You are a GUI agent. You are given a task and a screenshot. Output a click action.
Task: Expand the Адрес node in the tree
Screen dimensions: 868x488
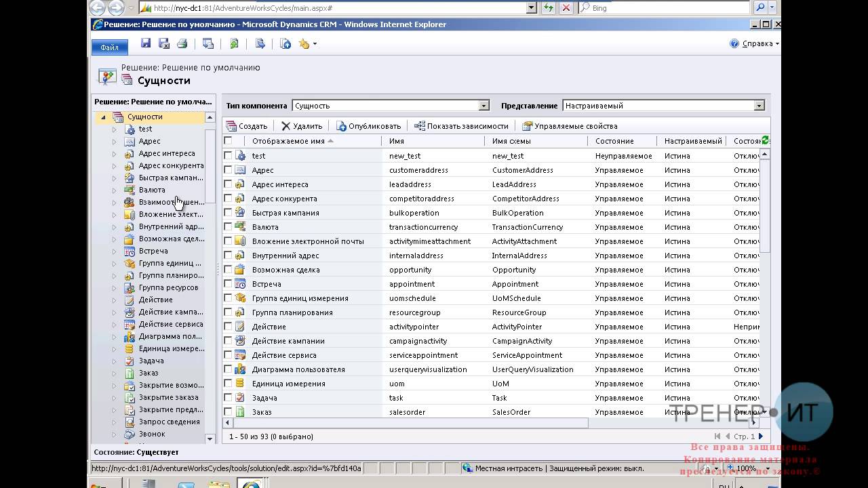[x=115, y=141]
